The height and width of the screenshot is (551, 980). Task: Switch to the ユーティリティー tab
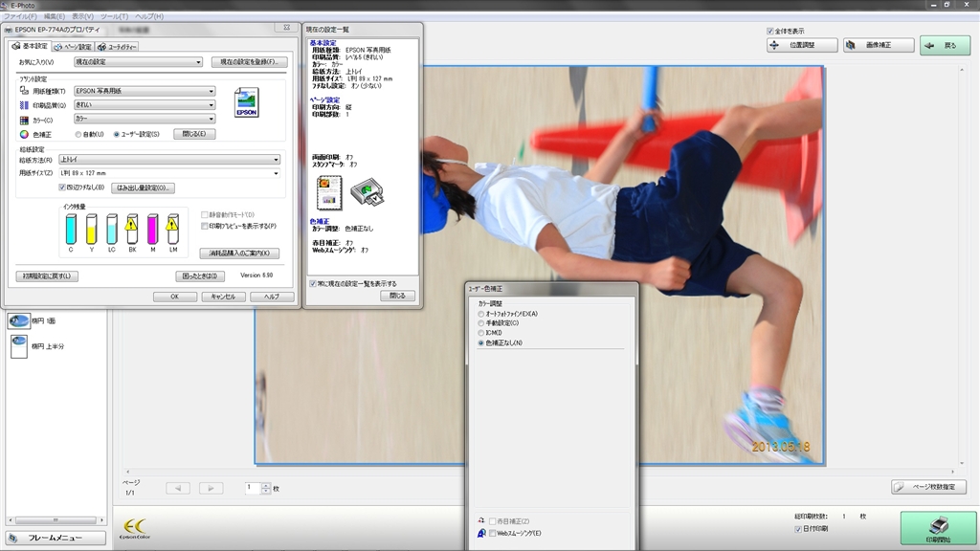point(119,46)
